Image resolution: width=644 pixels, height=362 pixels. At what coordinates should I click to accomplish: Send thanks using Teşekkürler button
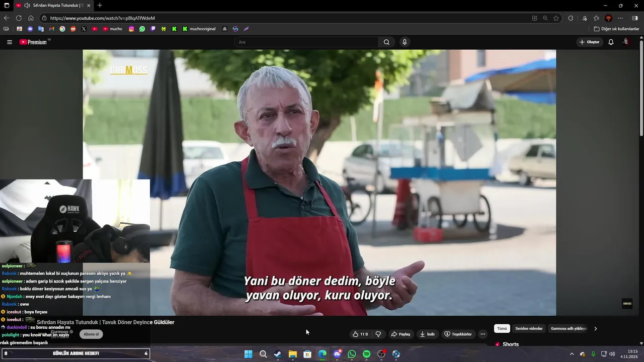[x=458, y=334]
